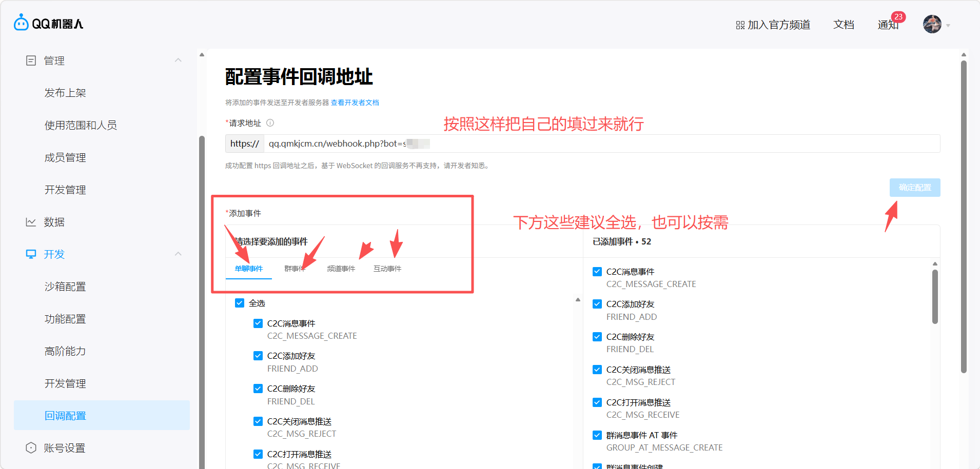The image size is (980, 469).
Task: Click the main page vertical scrollbar
Action: (x=964, y=217)
